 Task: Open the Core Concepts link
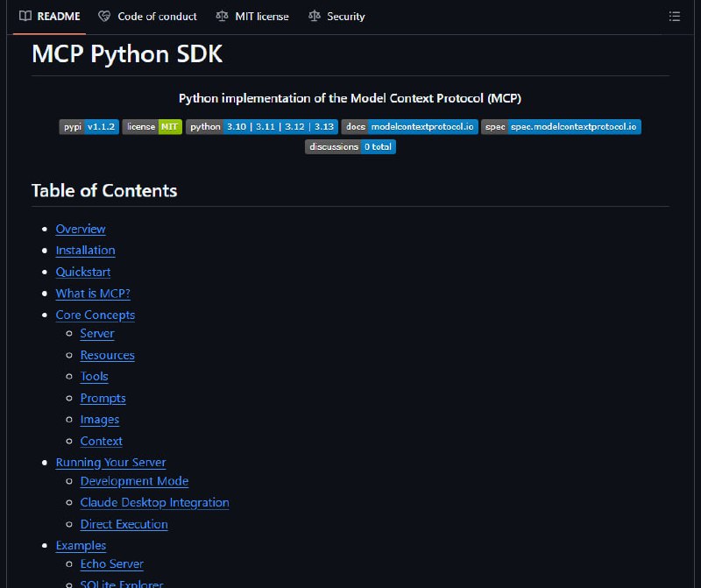[96, 315]
